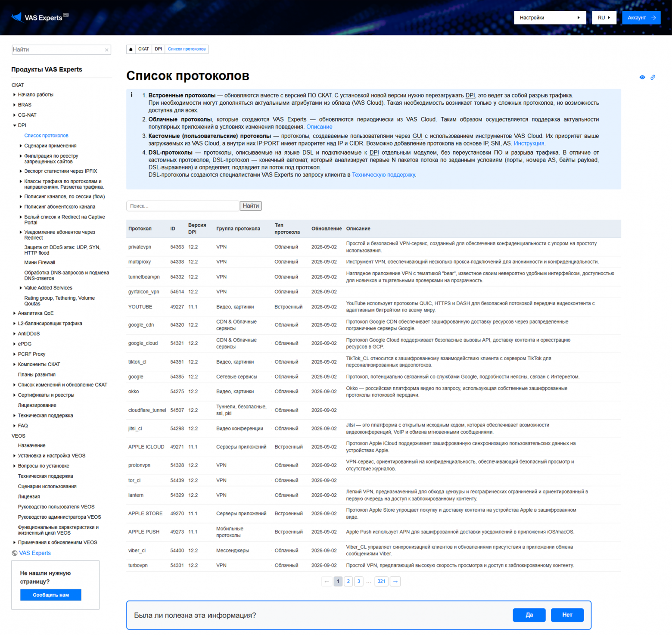Open the RU language dropdown

click(x=604, y=18)
